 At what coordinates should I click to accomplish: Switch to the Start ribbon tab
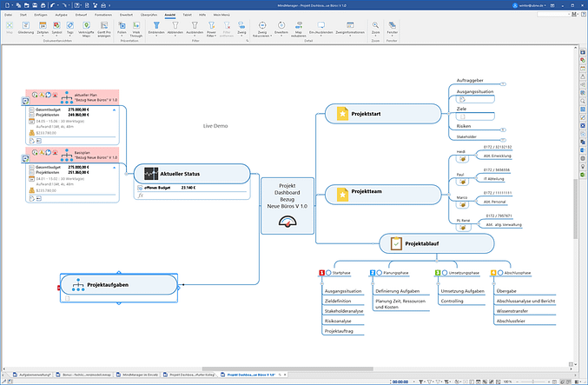coord(23,15)
